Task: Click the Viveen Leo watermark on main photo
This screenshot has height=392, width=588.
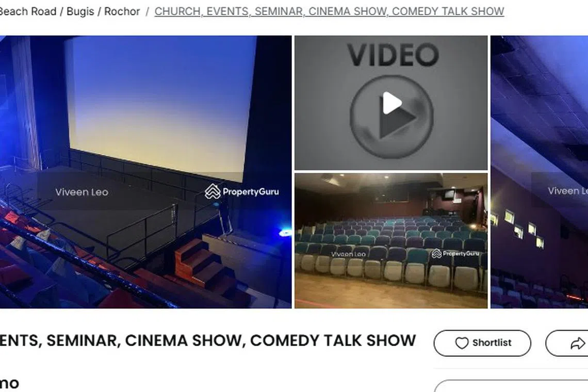Action: point(81,192)
